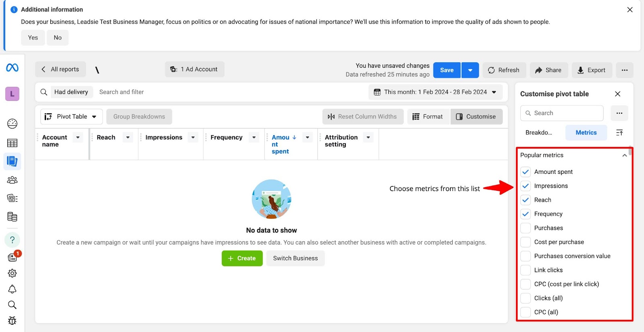Viewport: 644px width, 332px height.
Task: Open the more options button beside Export
Action: 624,70
